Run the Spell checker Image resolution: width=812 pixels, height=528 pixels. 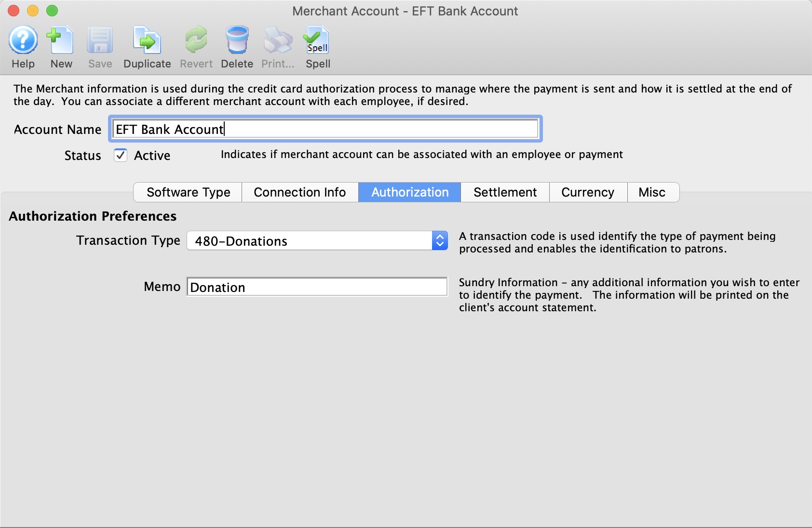point(317,46)
